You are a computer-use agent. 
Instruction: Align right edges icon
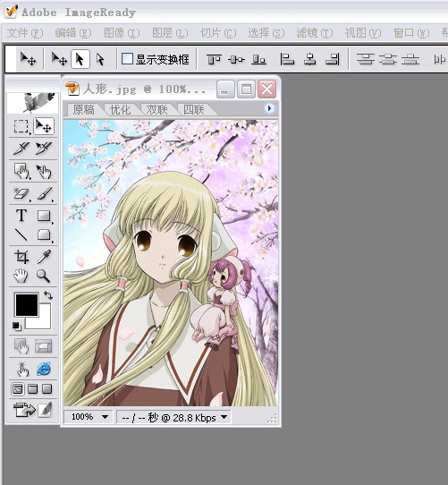(x=333, y=59)
